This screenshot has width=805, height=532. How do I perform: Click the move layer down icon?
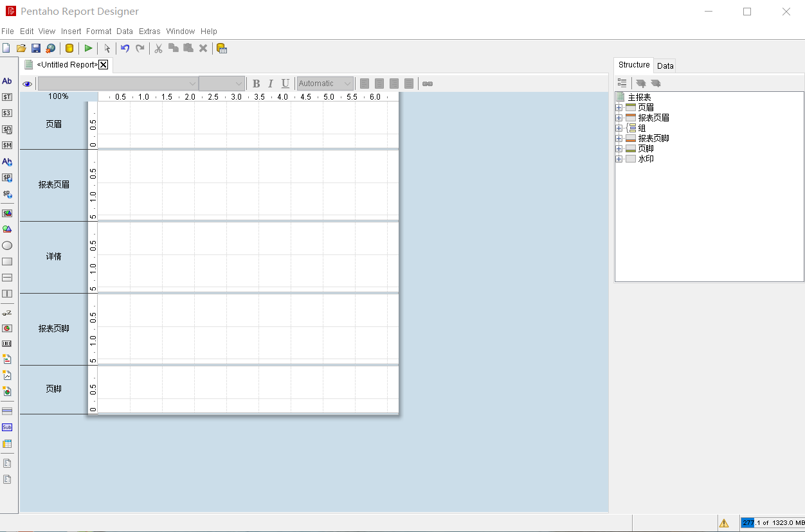coord(656,83)
